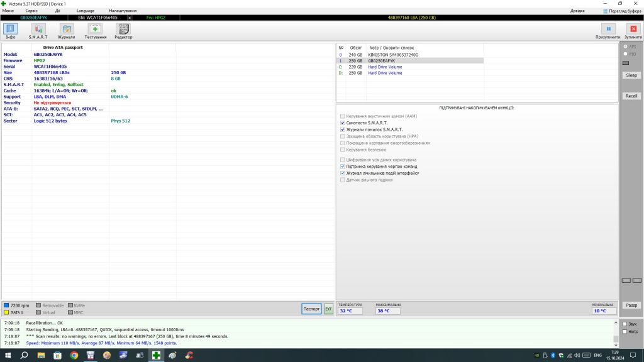Select the API radio button
This screenshot has width=644, height=362.
[x=626, y=47]
